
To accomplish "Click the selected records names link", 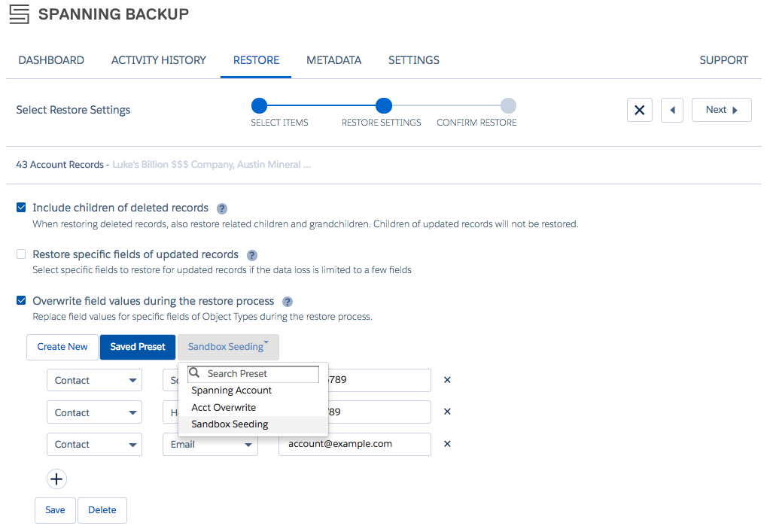I will tap(212, 165).
